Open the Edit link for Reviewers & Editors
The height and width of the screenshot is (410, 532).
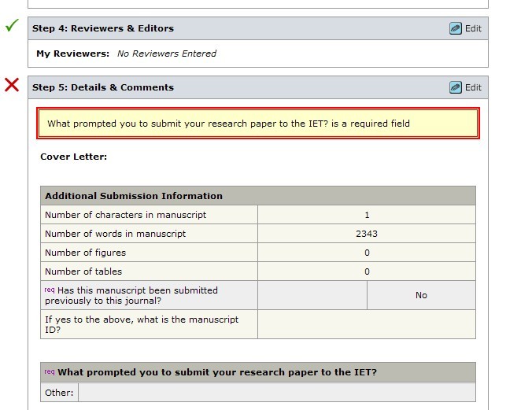(473, 28)
